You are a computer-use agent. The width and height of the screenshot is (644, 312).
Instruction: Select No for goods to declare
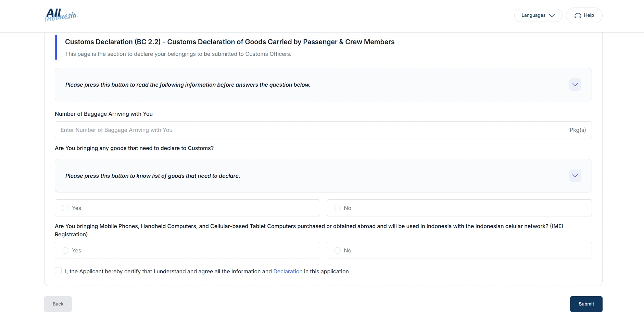pyautogui.click(x=337, y=208)
